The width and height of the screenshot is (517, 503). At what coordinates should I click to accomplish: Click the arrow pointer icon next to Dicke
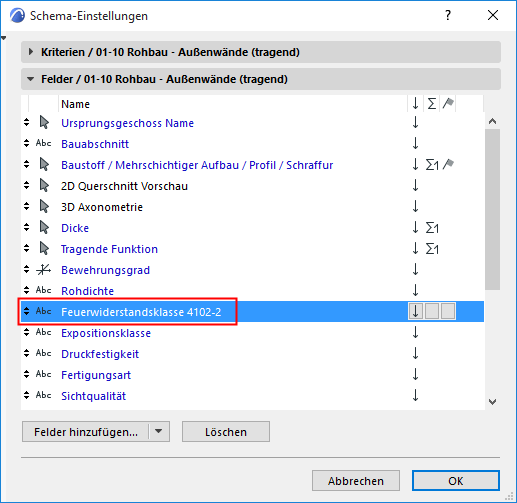pyautogui.click(x=44, y=227)
